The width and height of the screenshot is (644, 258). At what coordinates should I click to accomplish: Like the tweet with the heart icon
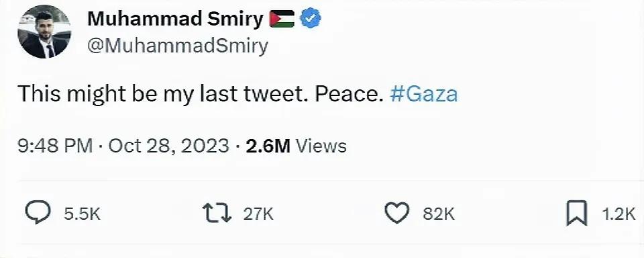(x=397, y=213)
